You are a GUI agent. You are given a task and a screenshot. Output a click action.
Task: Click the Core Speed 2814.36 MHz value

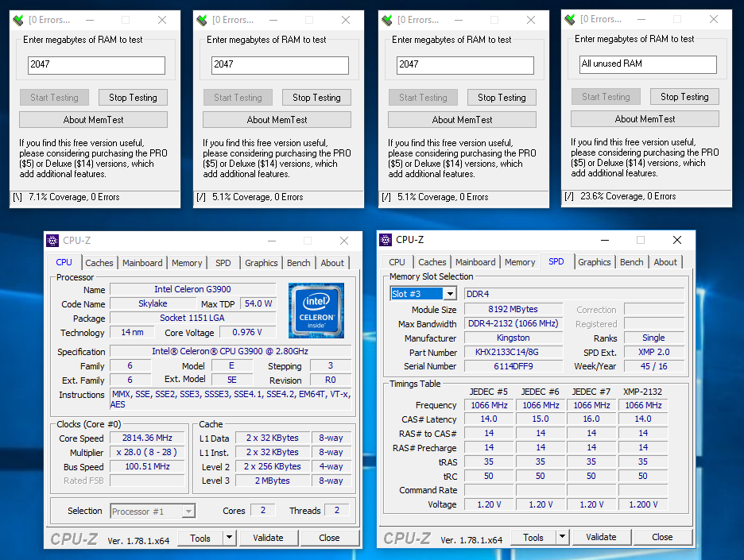[x=147, y=438]
